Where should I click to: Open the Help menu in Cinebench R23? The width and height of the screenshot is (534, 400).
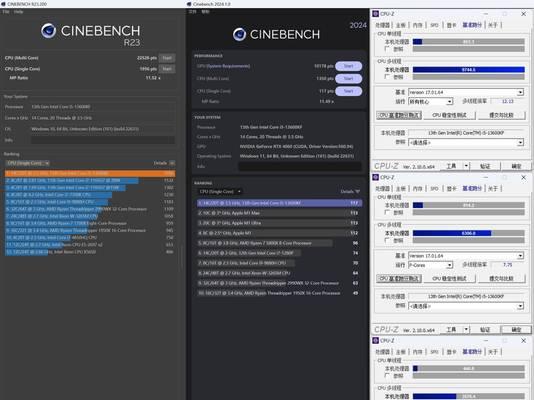click(18, 12)
